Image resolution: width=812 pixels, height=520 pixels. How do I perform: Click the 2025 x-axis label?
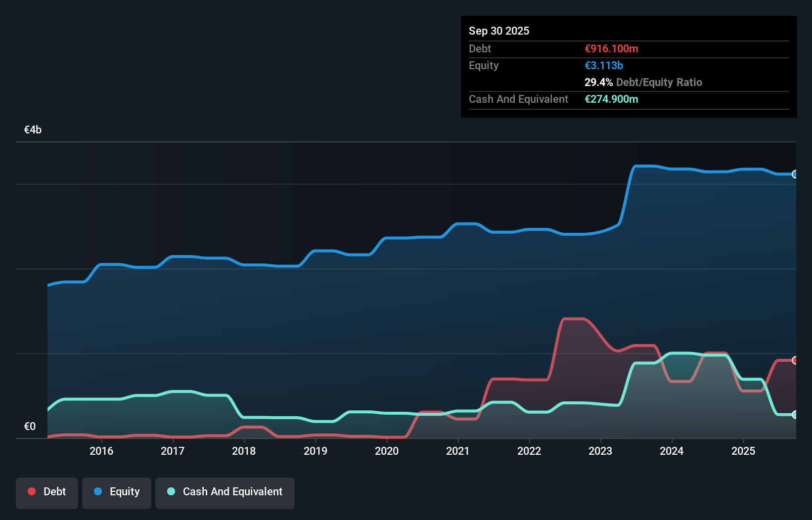tap(743, 451)
